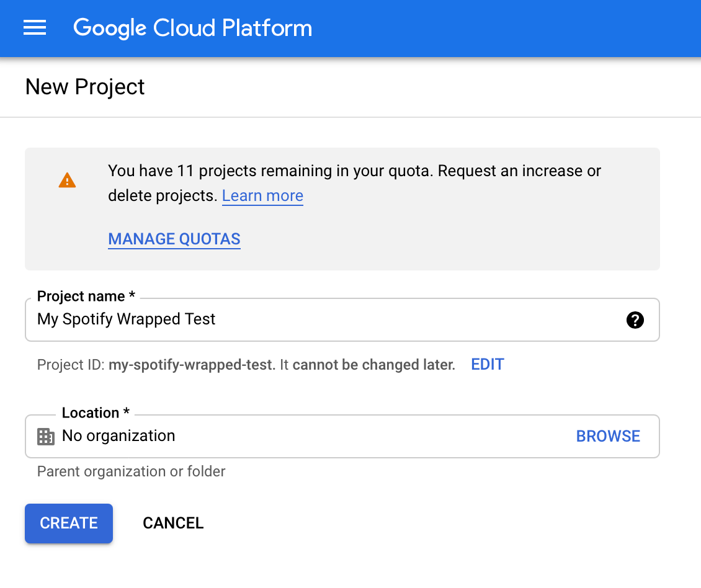Screen dimensions: 701x588
Task: Click the organization building icon in Location
Action: coord(46,436)
